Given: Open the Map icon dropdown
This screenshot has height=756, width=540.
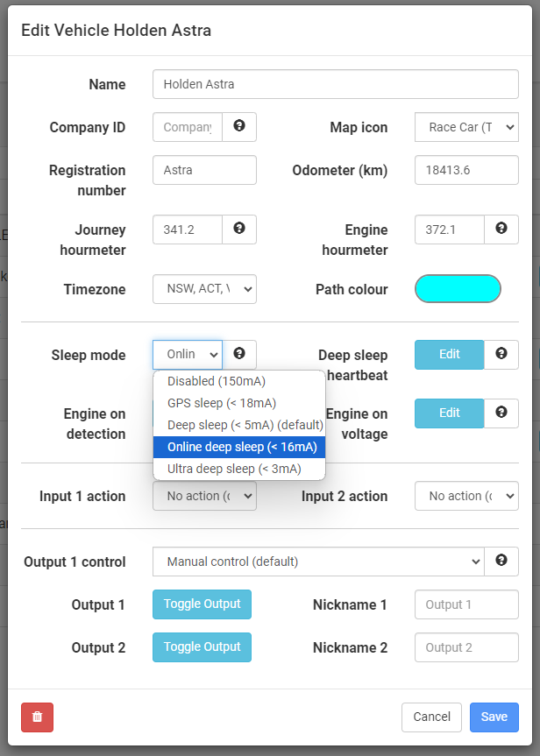Looking at the screenshot, I should coord(466,127).
